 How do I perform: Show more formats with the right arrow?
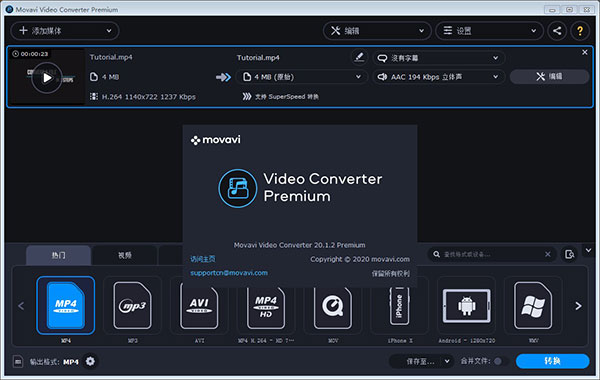578,306
